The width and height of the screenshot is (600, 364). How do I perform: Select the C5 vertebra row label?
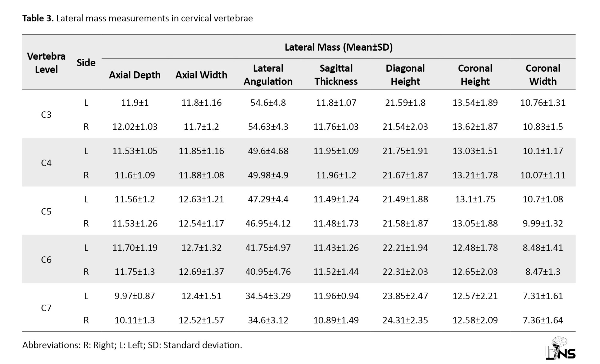click(x=46, y=212)
